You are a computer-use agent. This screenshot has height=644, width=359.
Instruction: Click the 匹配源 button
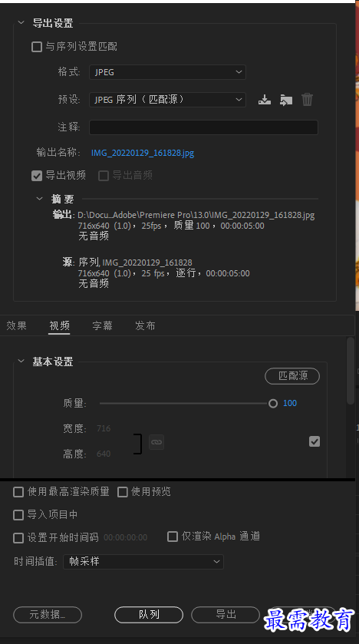coord(292,376)
